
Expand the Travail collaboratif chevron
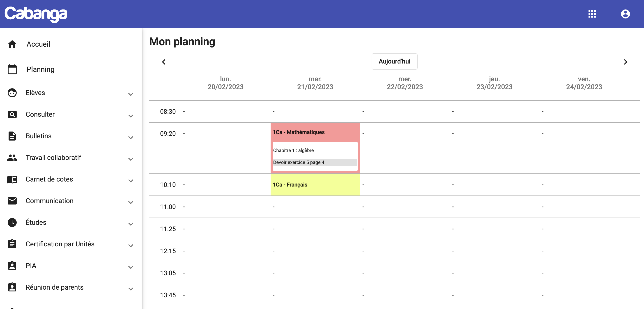click(x=131, y=159)
